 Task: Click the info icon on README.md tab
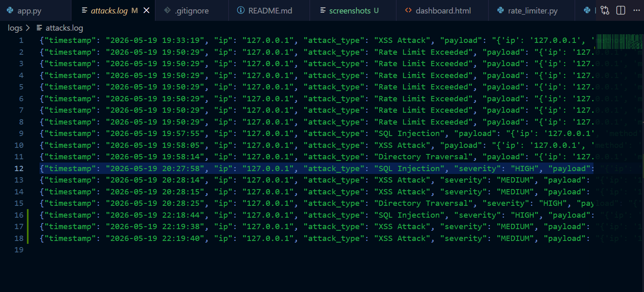[x=241, y=11]
